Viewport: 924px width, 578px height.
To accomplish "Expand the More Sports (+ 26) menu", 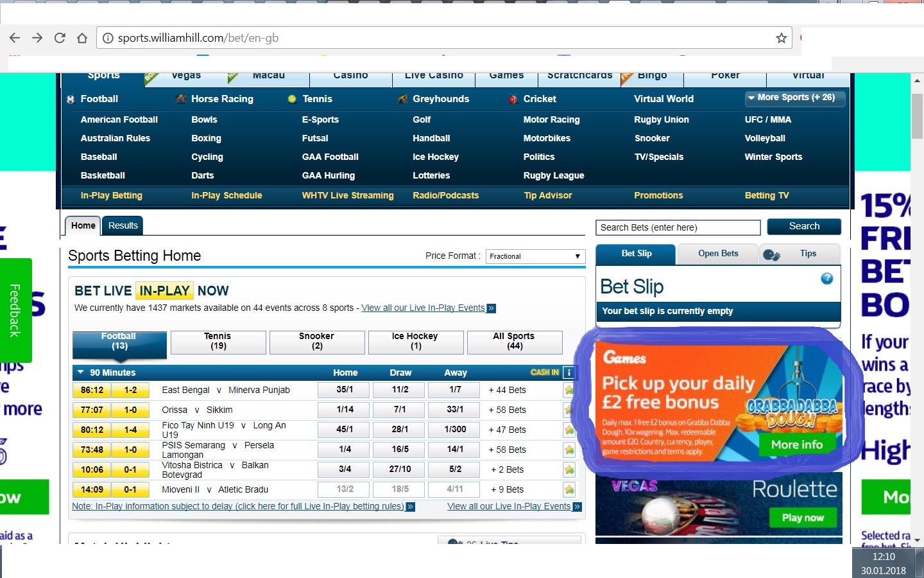I will pos(795,98).
